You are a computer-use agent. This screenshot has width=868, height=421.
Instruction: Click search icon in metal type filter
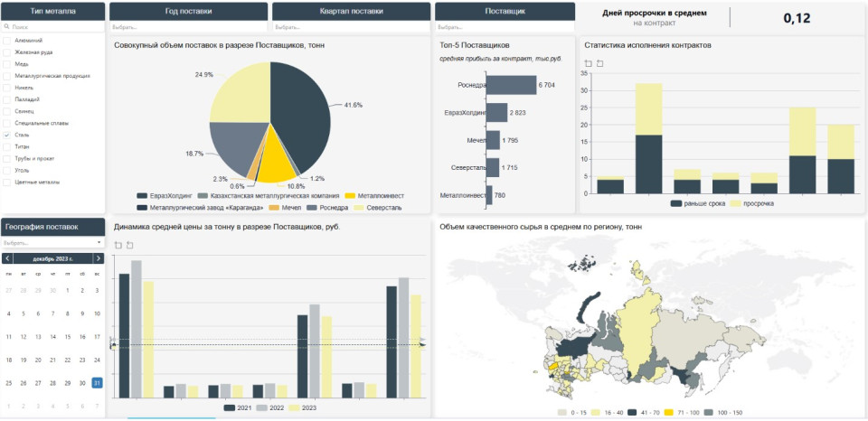pos(7,27)
